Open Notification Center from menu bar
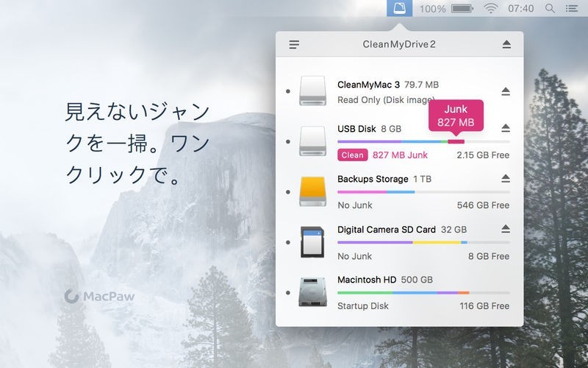The height and width of the screenshot is (368, 588). 572,8
